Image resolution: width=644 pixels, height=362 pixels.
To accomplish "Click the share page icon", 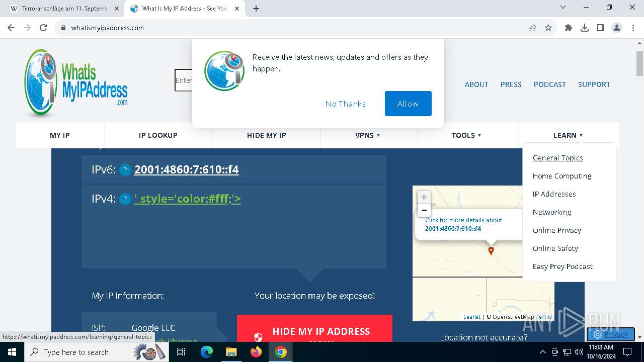I will 532,28.
